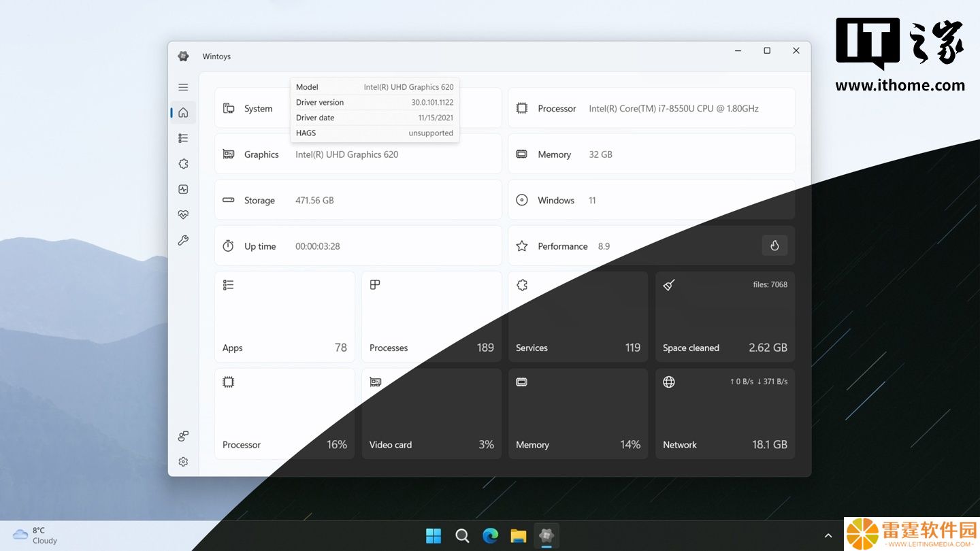Open File Explorer from taskbar
The height and width of the screenshot is (551, 980).
point(519,536)
